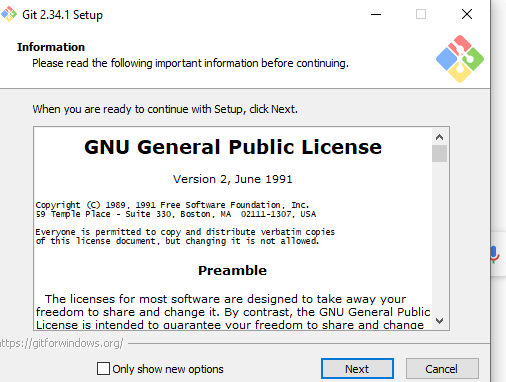Cancel the Git setup
This screenshot has width=506, height=382.
click(x=442, y=369)
